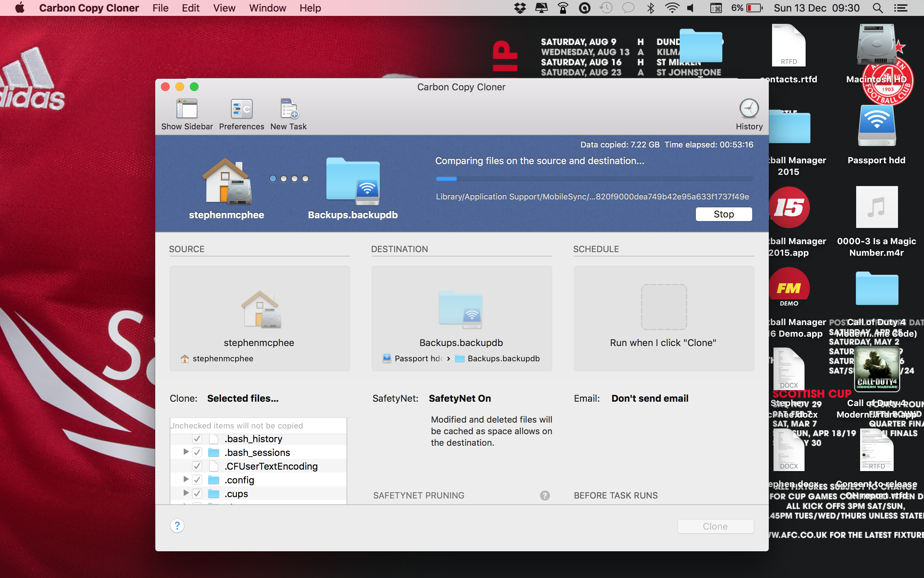Screen dimensions: 924x578
Task: Select Football Manager 2016 Demo.app icon
Action: click(x=789, y=288)
